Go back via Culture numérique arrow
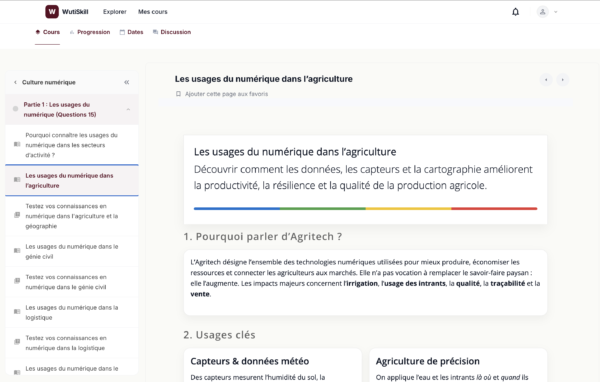This screenshot has height=382, width=600. [15, 82]
